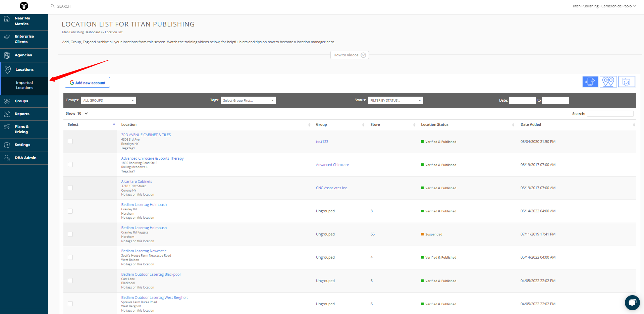Image resolution: width=644 pixels, height=314 pixels.
Task: Click the table Search input field
Action: (610, 114)
